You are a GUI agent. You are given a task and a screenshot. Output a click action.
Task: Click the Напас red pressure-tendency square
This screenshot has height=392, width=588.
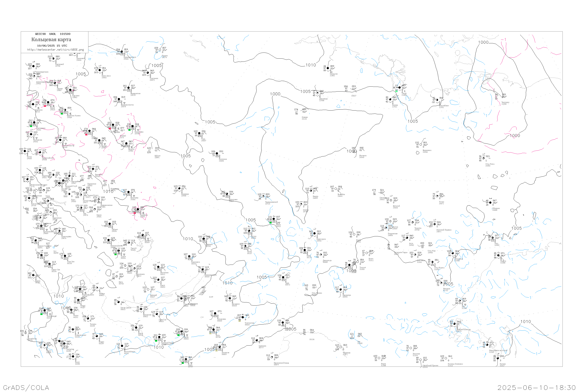coord(45,106)
